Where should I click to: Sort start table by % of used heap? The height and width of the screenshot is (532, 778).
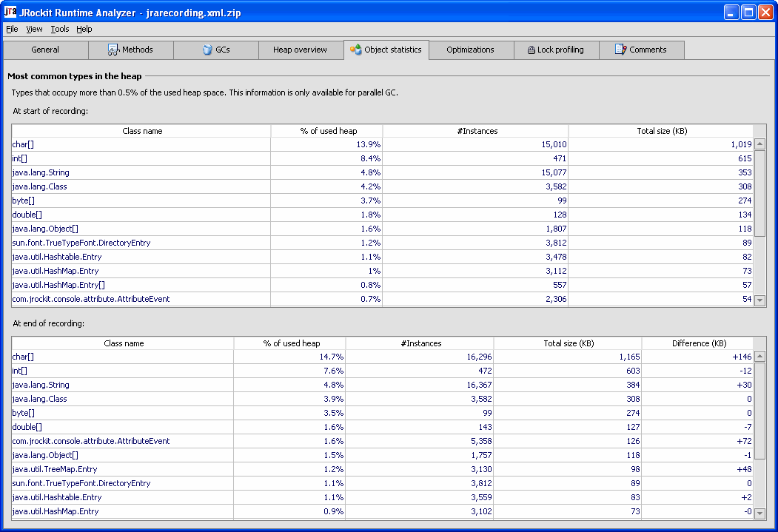(327, 131)
